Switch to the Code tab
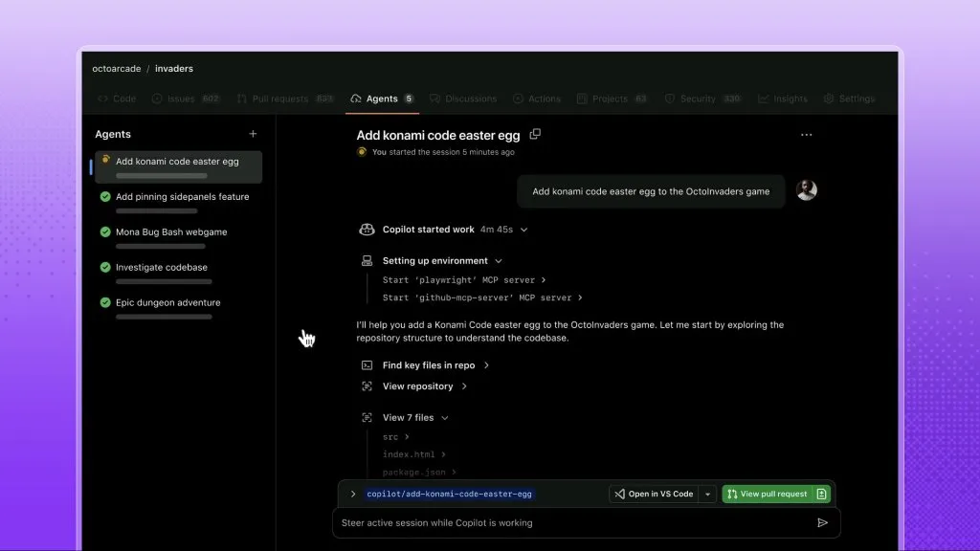Image resolution: width=980 pixels, height=551 pixels. click(117, 99)
